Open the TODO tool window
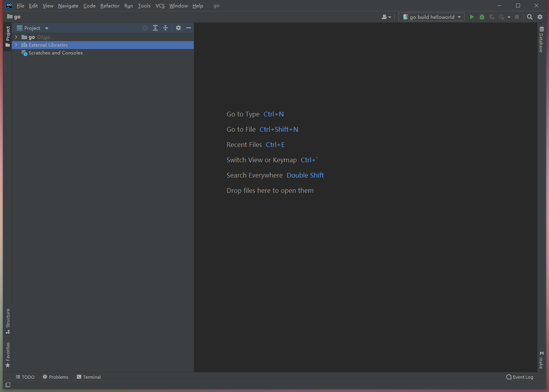Image resolution: width=549 pixels, height=392 pixels. pyautogui.click(x=25, y=377)
